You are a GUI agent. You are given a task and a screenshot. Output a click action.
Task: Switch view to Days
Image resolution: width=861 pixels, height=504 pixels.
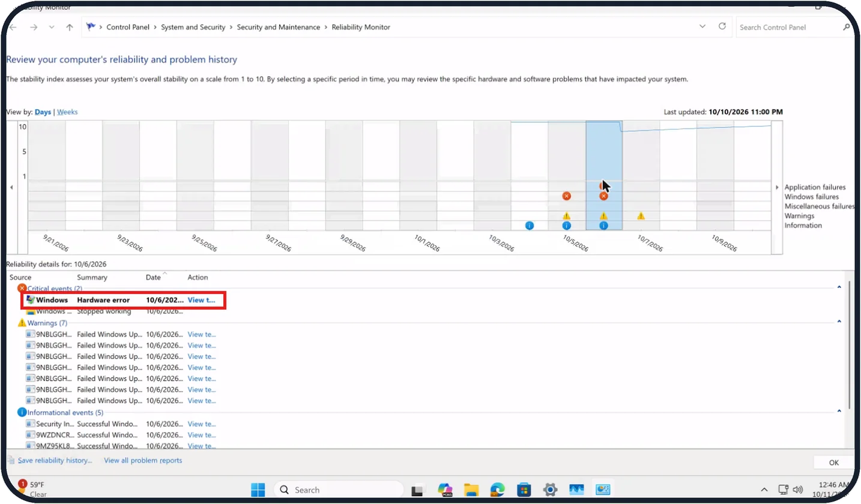pyautogui.click(x=43, y=112)
